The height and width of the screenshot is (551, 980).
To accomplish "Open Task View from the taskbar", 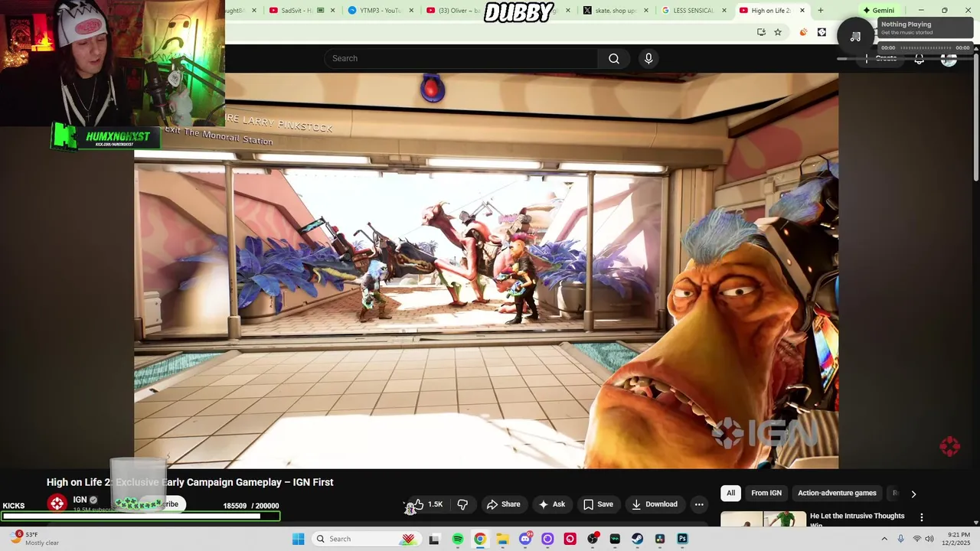I will tap(434, 539).
